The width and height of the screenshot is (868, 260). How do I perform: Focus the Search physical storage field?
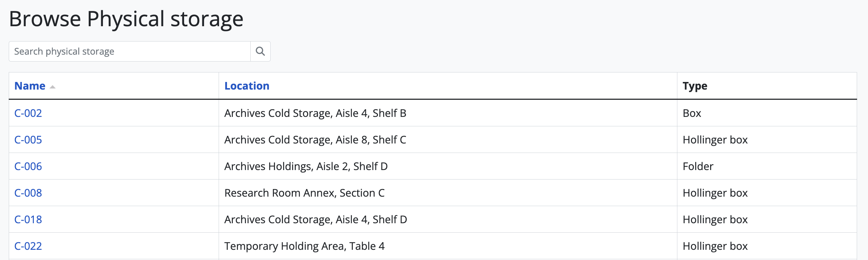[130, 51]
